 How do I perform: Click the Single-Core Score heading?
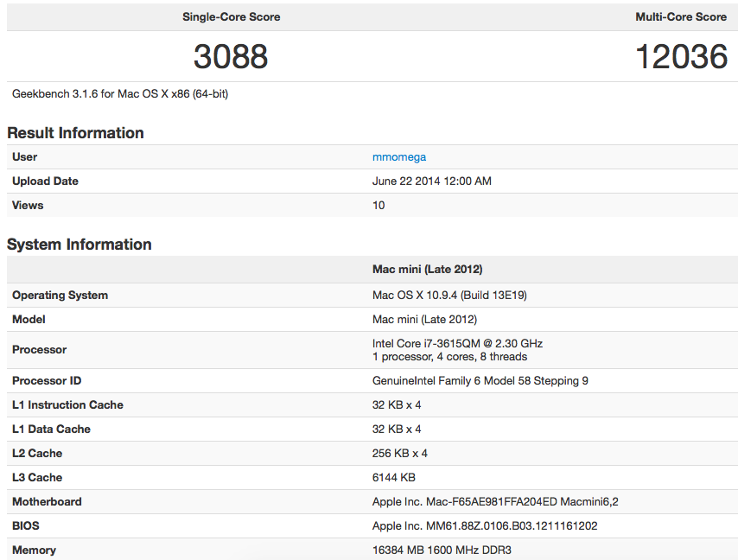[231, 17]
